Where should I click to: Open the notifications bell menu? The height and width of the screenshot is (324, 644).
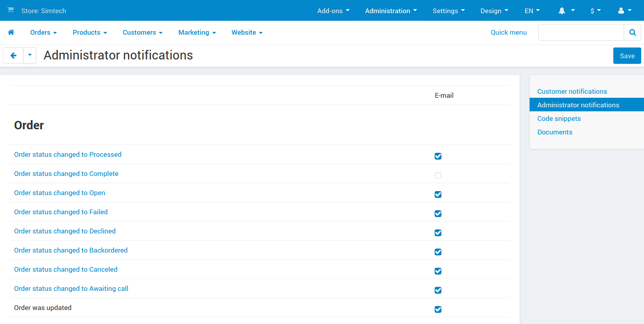[x=567, y=11]
